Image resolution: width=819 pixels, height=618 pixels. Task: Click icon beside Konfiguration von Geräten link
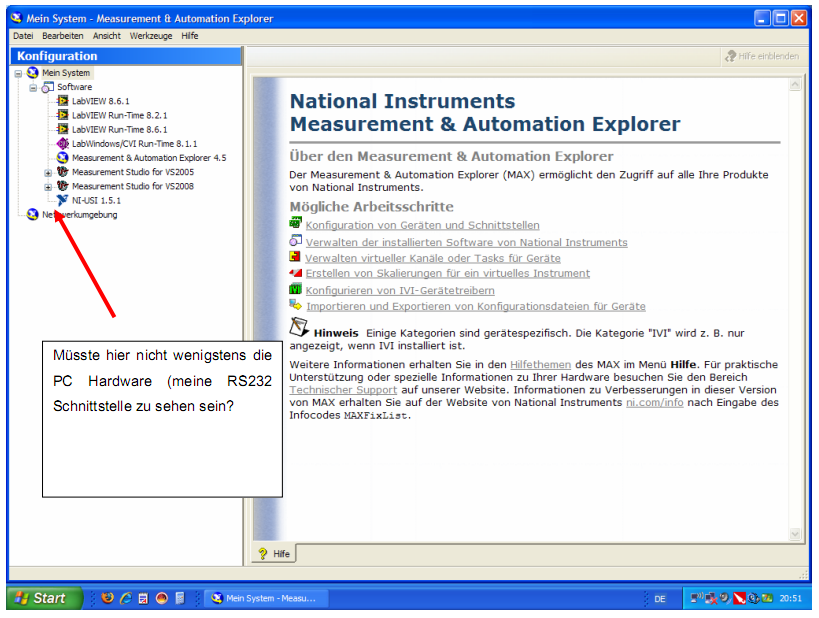(296, 223)
